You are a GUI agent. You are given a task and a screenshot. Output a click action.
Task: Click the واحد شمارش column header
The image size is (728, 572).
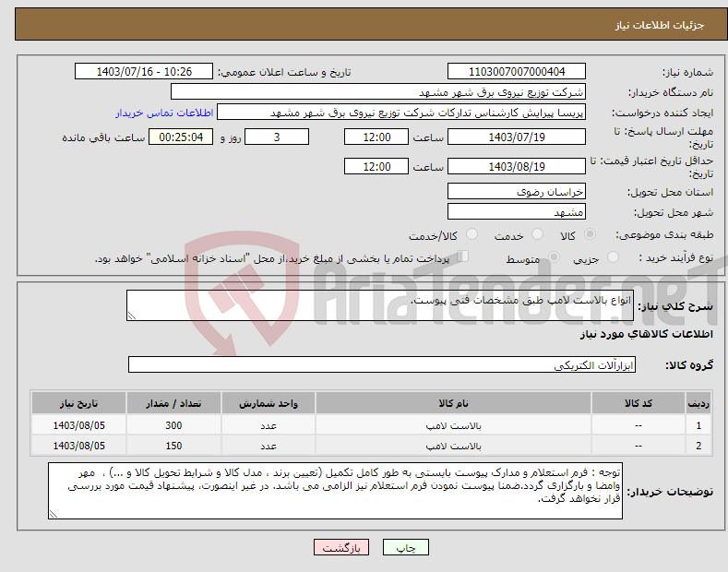[269, 403]
